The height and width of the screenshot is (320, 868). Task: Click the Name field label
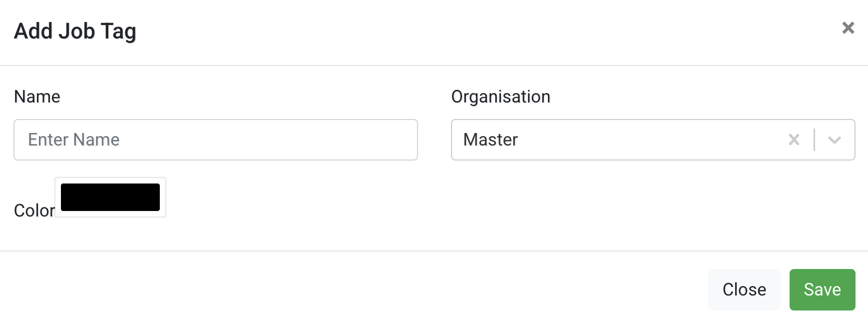pyautogui.click(x=37, y=96)
